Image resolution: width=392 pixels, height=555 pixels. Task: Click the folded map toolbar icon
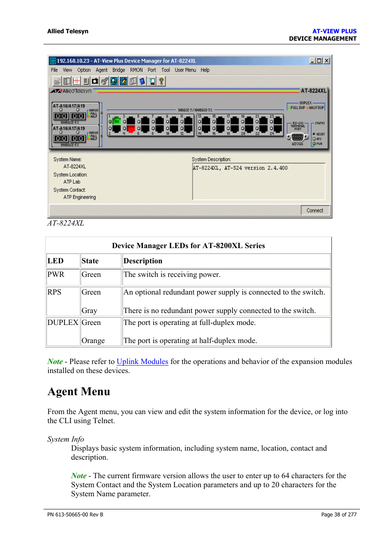tap(133, 81)
